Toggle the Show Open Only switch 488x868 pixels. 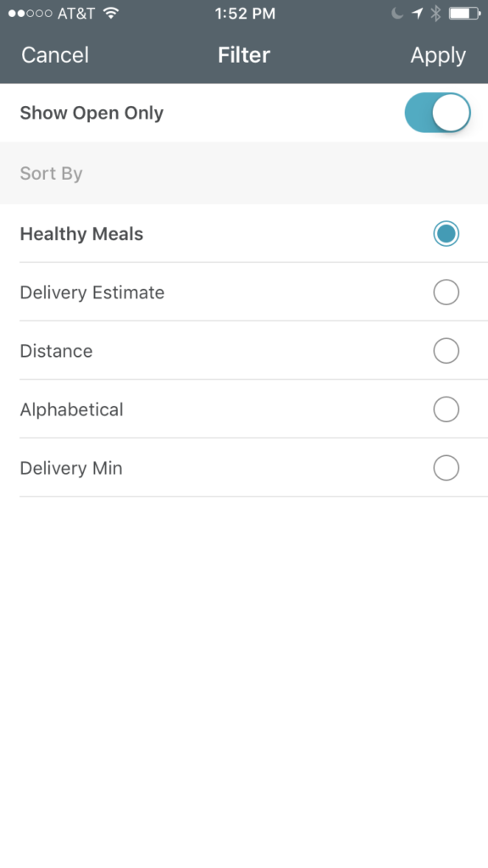pos(438,113)
